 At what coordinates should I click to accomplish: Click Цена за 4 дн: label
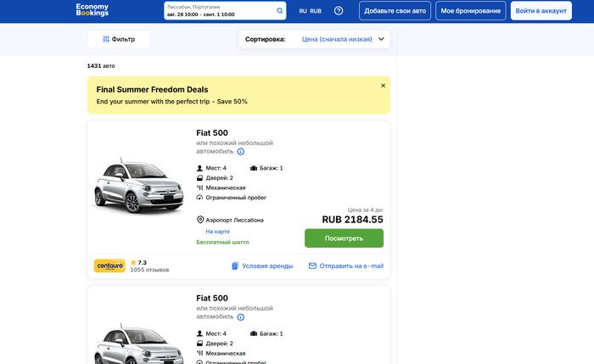366,210
